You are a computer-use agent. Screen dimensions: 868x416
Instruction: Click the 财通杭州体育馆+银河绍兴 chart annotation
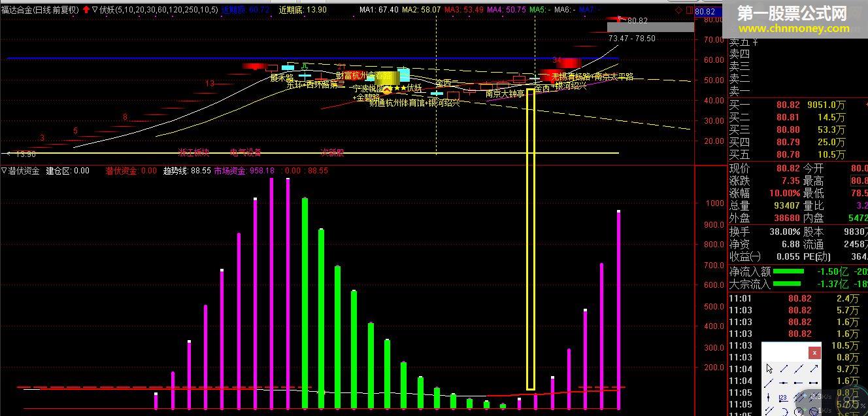click(x=414, y=103)
